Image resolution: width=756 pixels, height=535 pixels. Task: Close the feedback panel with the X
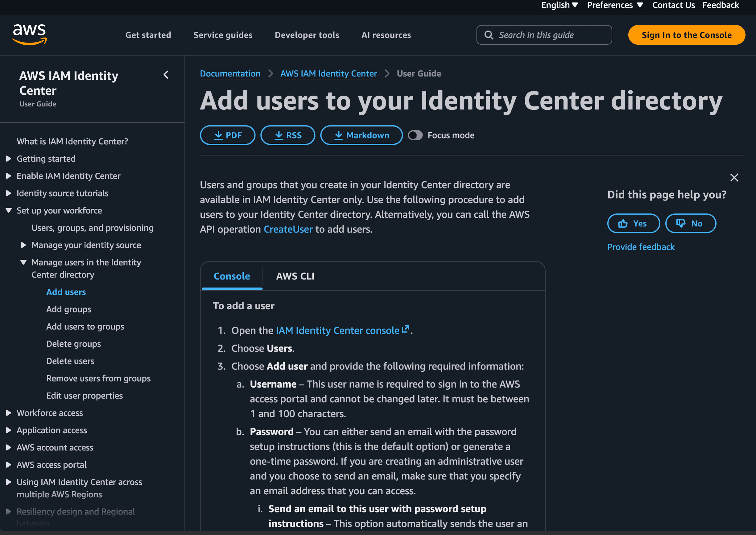(x=734, y=178)
